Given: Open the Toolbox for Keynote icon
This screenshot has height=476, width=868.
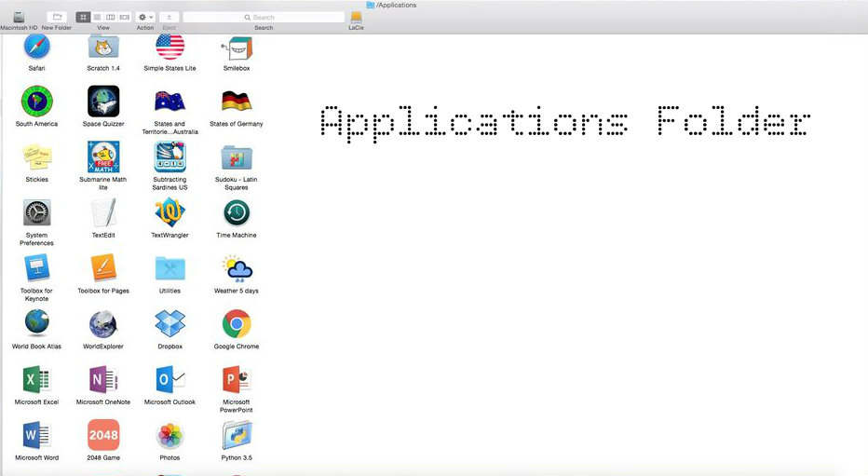Looking at the screenshot, I should pyautogui.click(x=37, y=268).
